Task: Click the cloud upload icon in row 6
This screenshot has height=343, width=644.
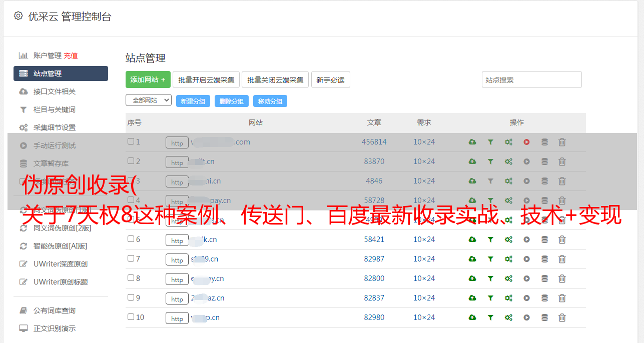Action: [x=472, y=239]
